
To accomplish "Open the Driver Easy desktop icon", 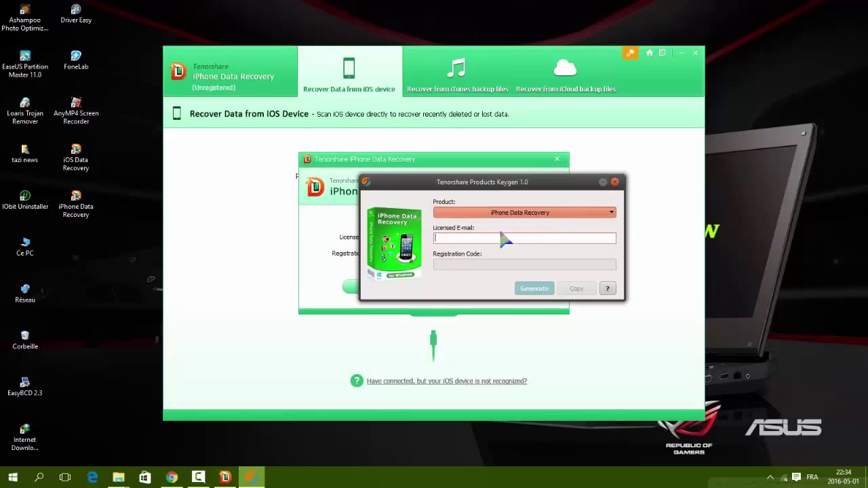I will [76, 14].
